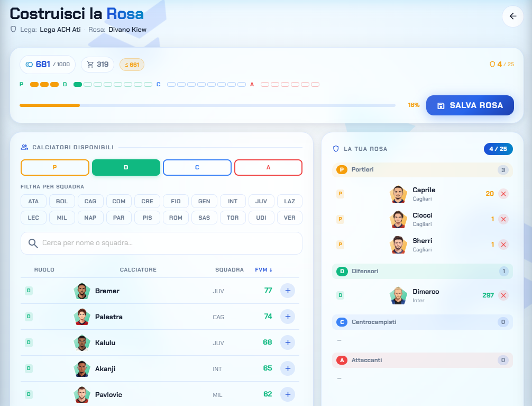
Task: Click the shield icon next to Lega
Action: [x=13, y=29]
